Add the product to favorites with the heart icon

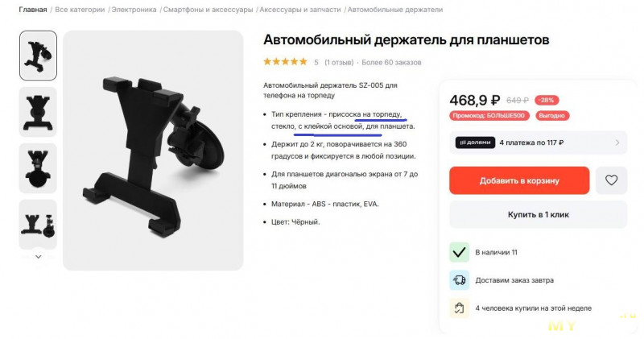(x=611, y=180)
